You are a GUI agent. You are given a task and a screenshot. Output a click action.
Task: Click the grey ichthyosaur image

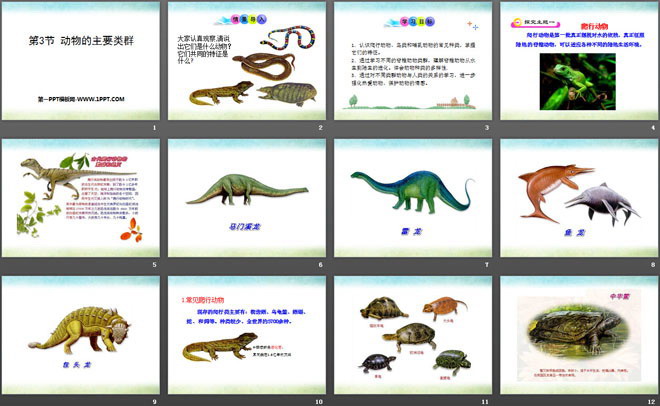coord(602,204)
